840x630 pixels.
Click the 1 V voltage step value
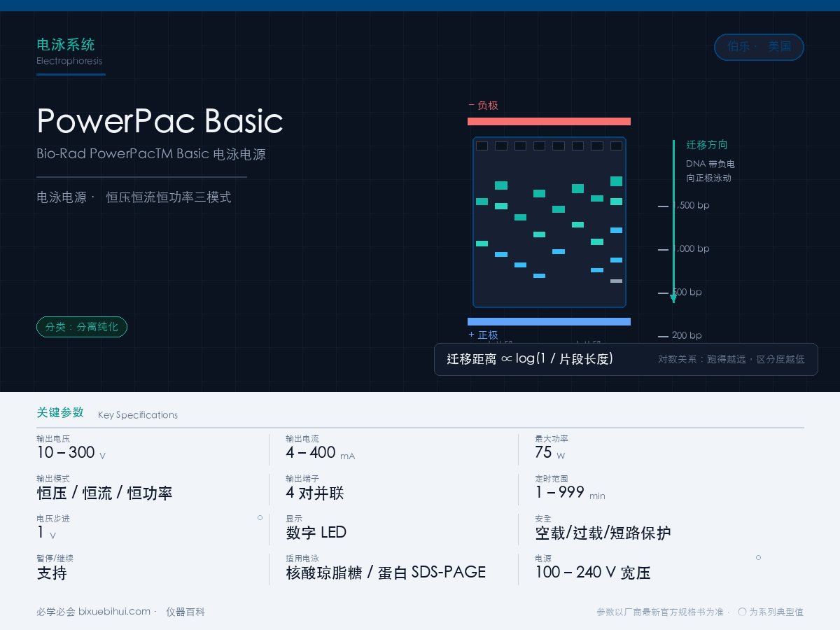(46, 533)
